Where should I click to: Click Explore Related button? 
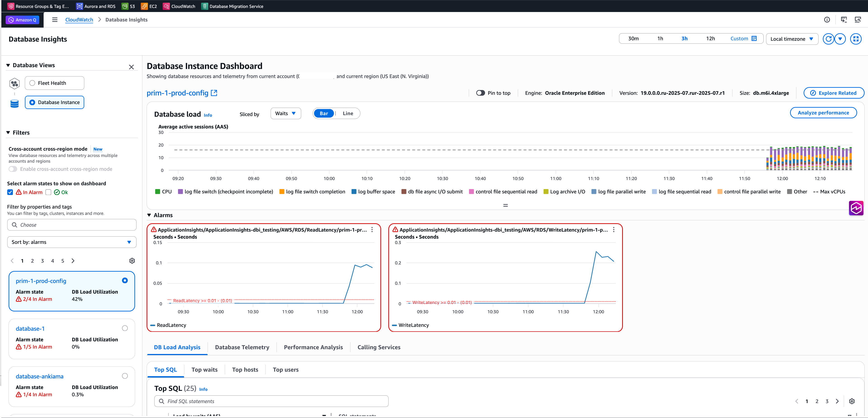834,93
